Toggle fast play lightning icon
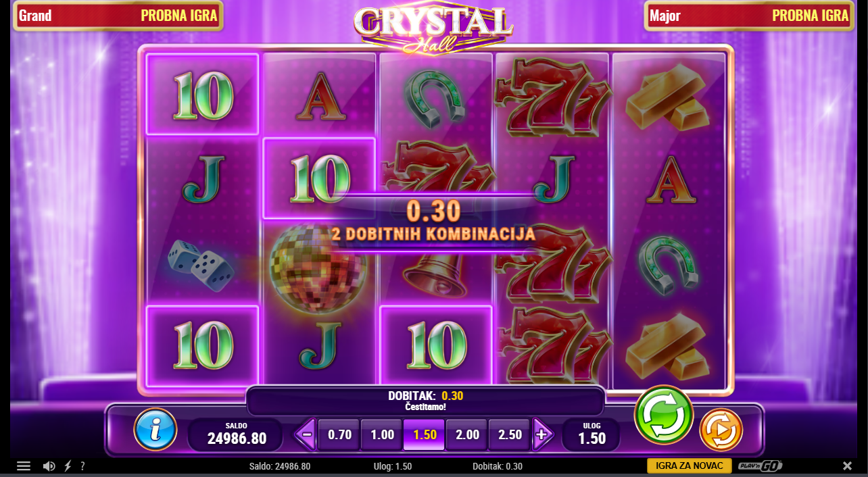 (68, 466)
